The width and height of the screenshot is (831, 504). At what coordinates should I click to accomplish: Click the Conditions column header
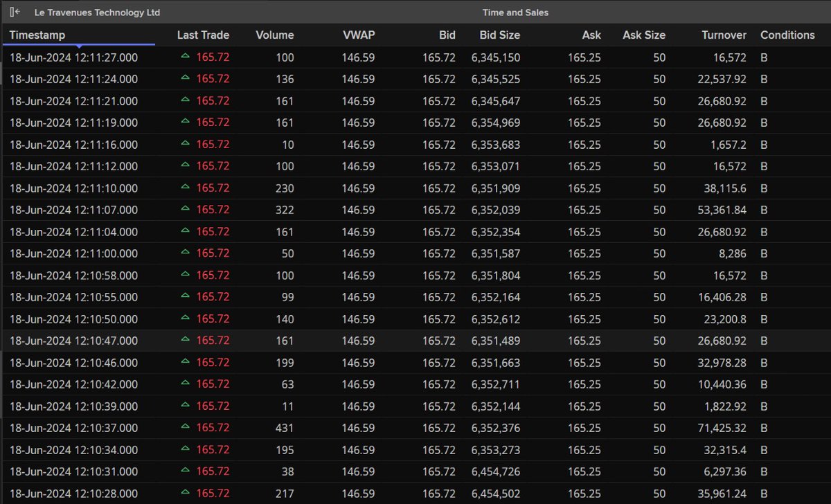[x=787, y=35]
